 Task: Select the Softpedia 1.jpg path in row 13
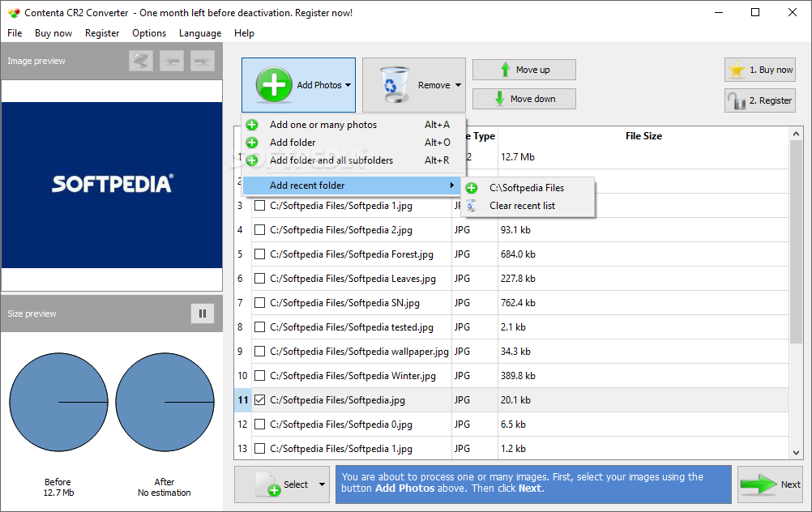point(340,449)
